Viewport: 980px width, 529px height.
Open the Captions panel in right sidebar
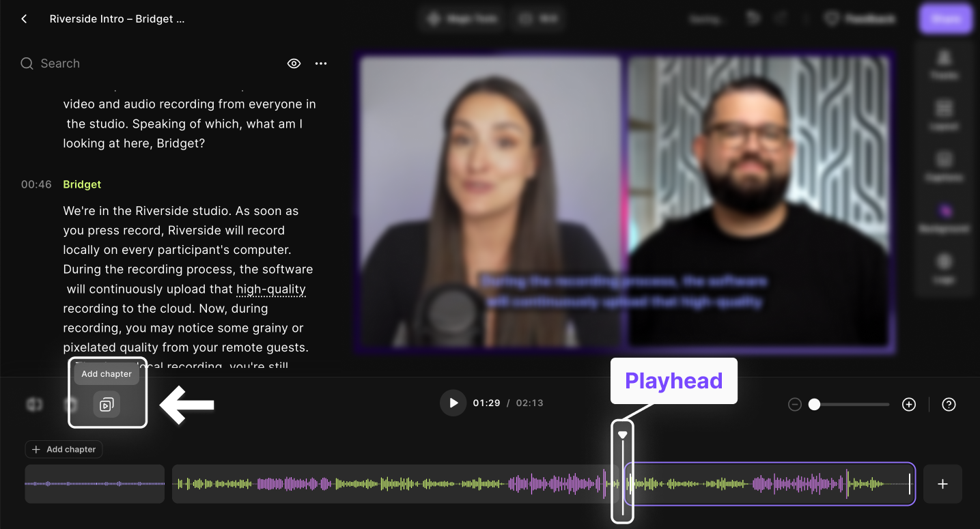944,166
